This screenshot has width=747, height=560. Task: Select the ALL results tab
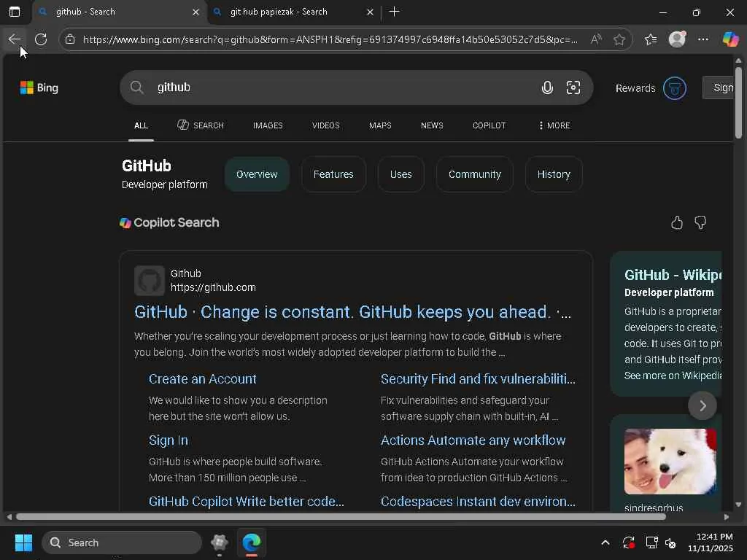point(141,125)
